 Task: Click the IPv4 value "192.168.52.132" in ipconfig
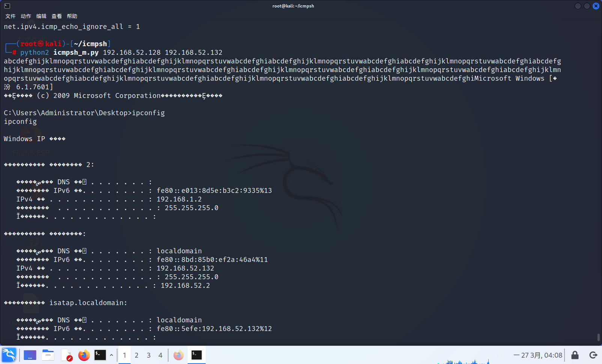pyautogui.click(x=185, y=268)
